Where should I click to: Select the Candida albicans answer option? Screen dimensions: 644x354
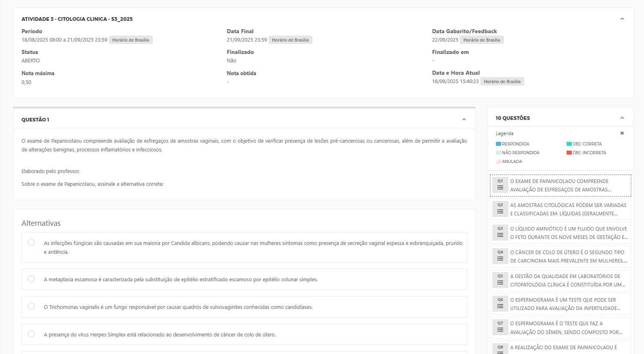click(32, 243)
